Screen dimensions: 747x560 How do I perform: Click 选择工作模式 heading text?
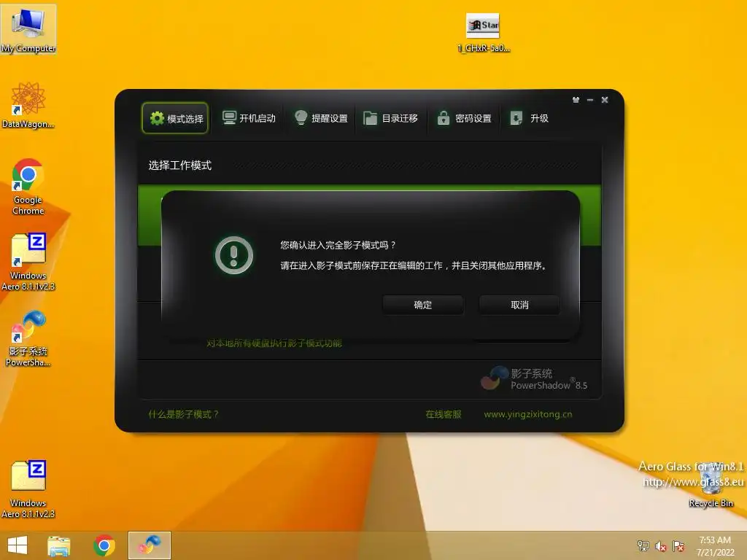180,166
